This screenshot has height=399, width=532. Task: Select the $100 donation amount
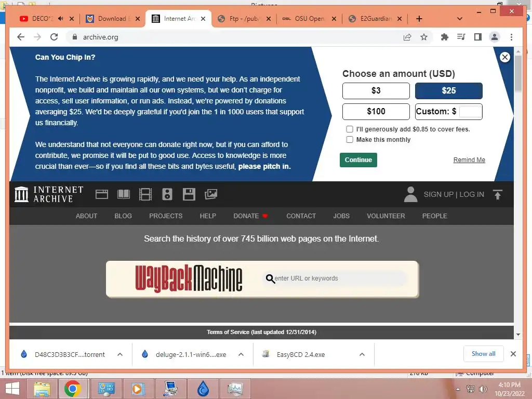point(376,111)
